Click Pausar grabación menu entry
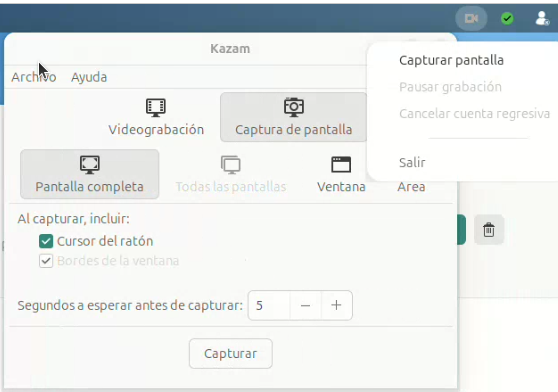Screen dimensions: 558x392 (x=450, y=87)
